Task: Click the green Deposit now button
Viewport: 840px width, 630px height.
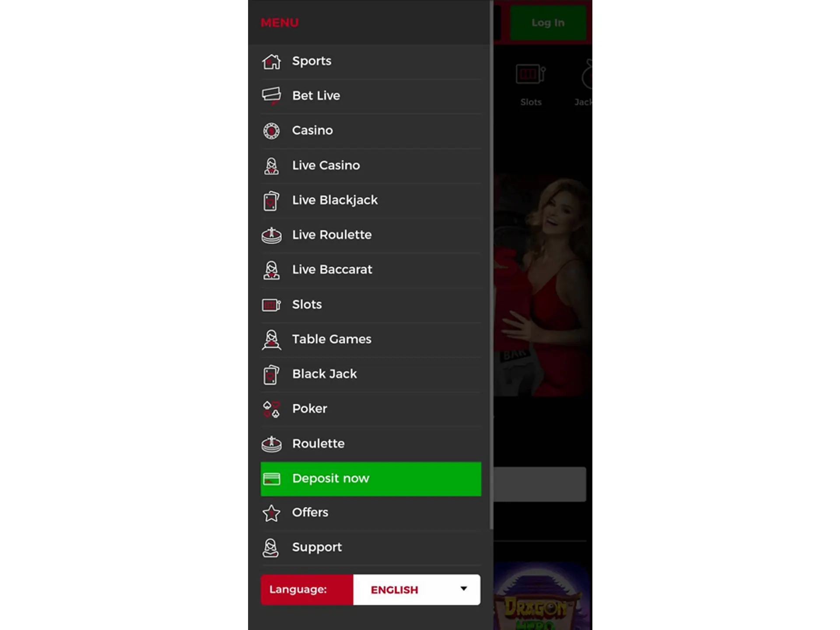Action: click(370, 478)
